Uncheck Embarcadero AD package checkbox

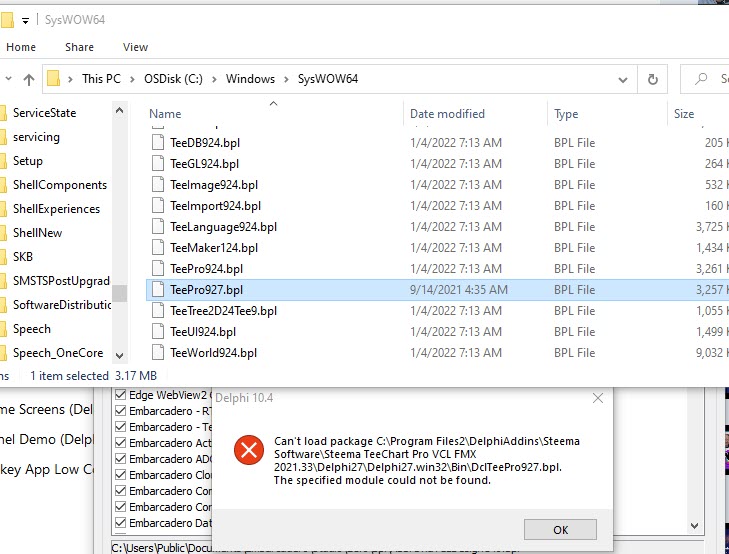tap(120, 459)
